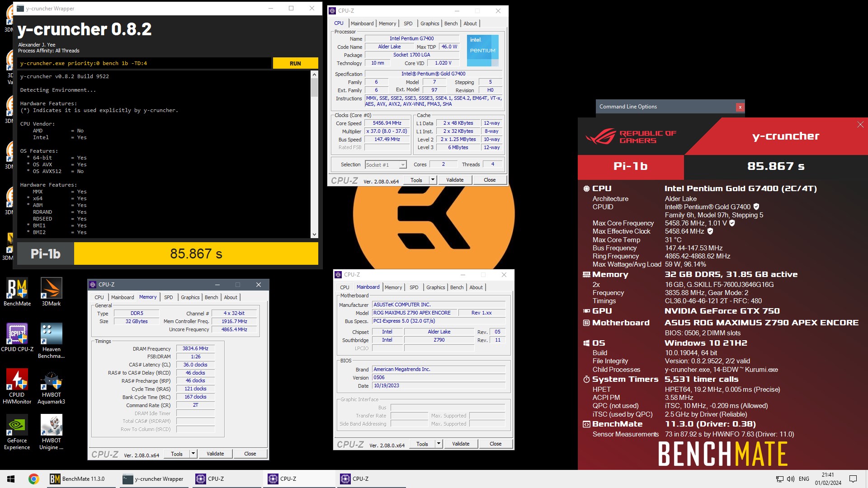The width and height of the screenshot is (868, 488).
Task: Open GeForce Experience desktop icon
Action: (x=17, y=432)
